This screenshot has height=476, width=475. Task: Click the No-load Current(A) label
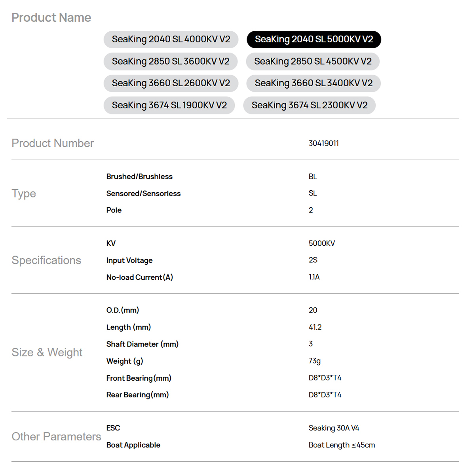139,277
